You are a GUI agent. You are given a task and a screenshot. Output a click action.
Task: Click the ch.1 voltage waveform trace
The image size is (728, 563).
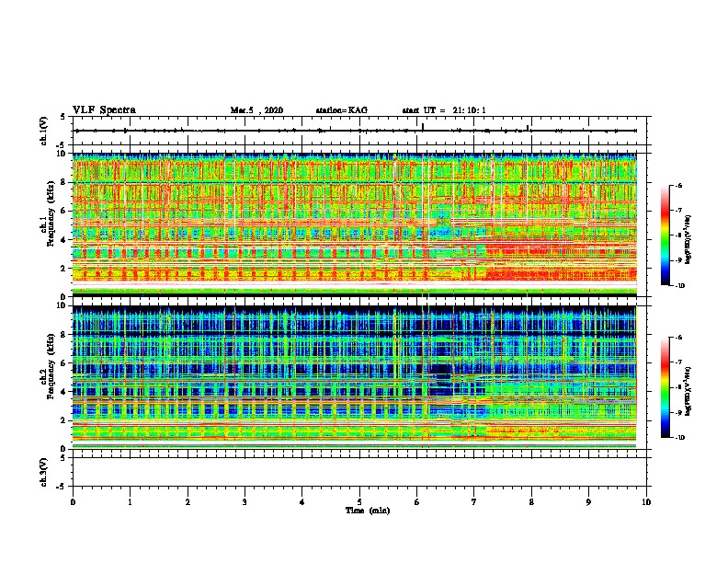click(x=357, y=131)
